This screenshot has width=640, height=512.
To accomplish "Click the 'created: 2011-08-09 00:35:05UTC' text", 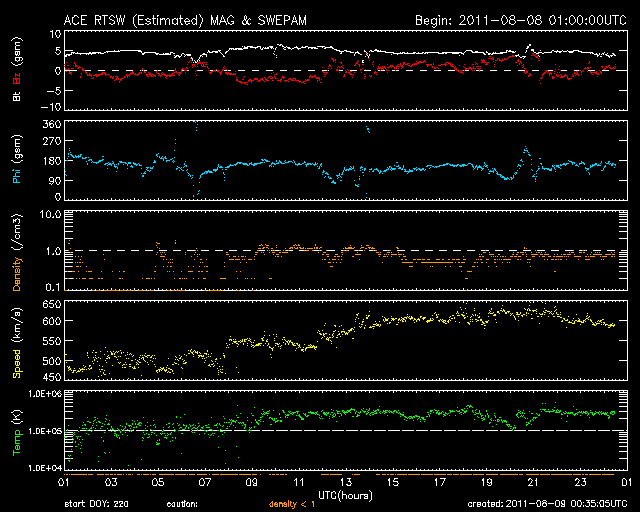I will (x=547, y=504).
